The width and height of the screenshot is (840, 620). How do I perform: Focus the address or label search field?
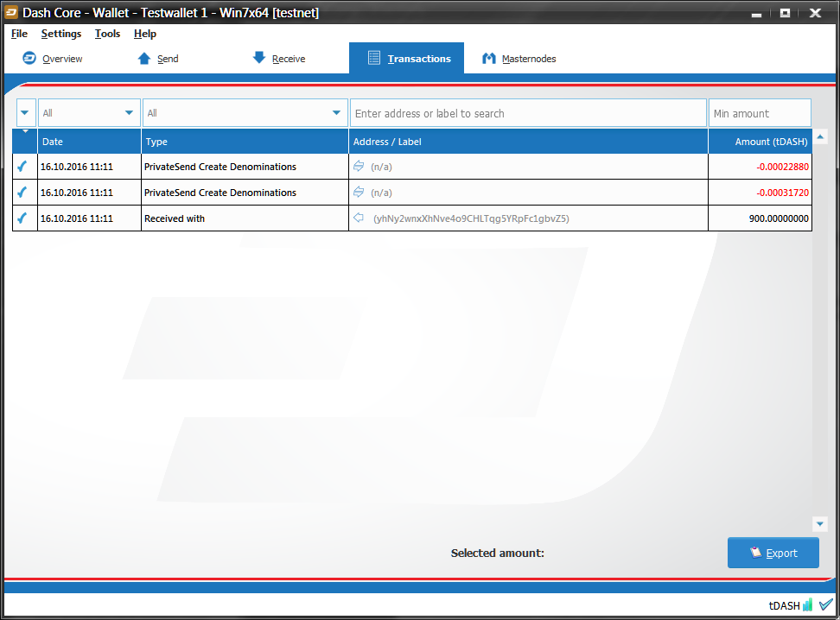click(528, 113)
